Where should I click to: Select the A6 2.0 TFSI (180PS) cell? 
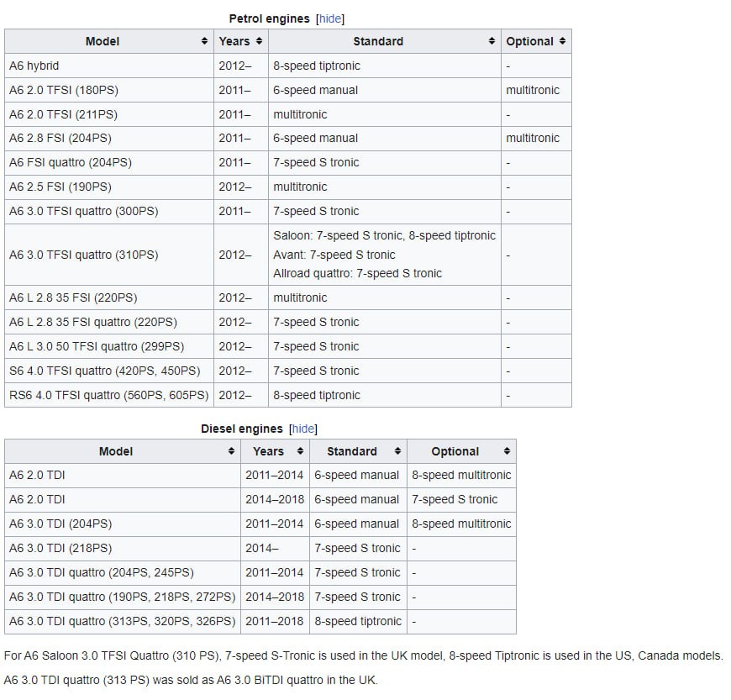(109, 90)
